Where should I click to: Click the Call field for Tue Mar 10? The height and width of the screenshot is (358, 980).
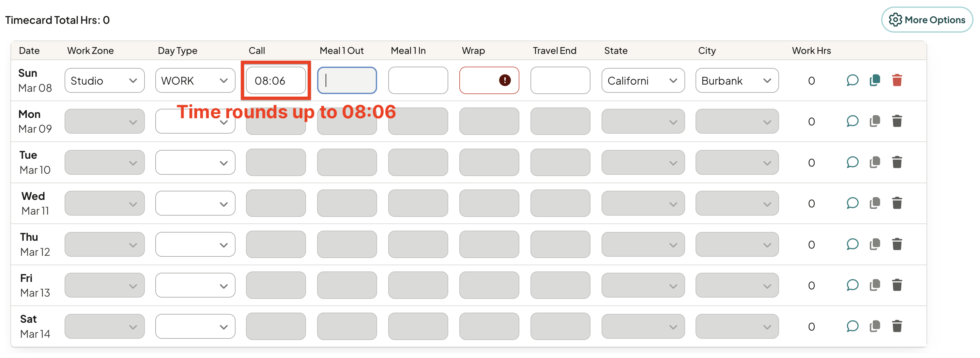276,162
